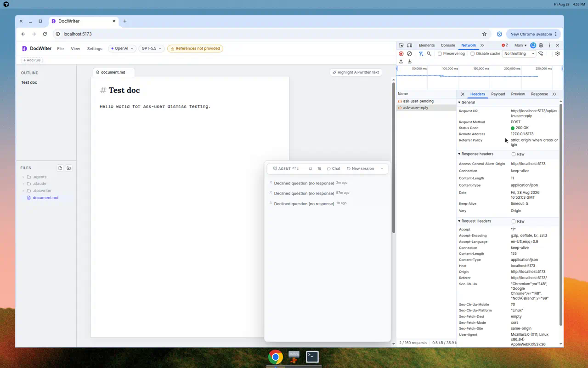The image size is (588, 368).
Task: Click the Add rule button
Action: click(x=32, y=60)
